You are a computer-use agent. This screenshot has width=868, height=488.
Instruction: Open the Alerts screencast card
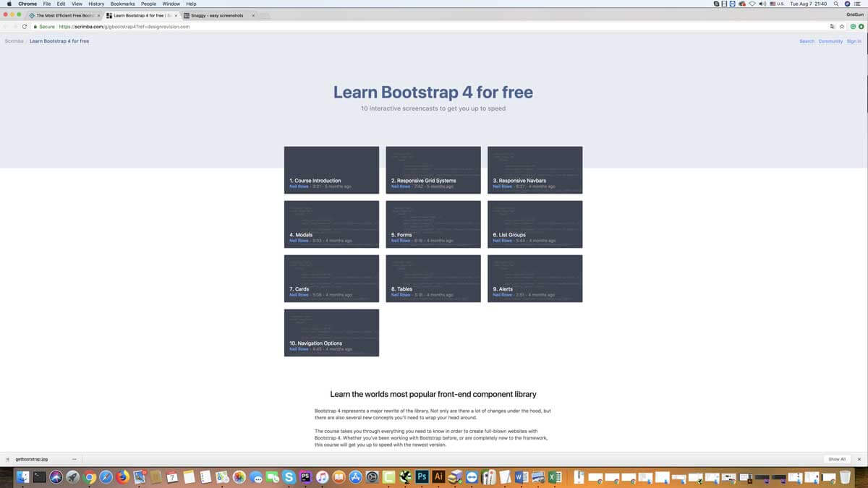[535, 278]
